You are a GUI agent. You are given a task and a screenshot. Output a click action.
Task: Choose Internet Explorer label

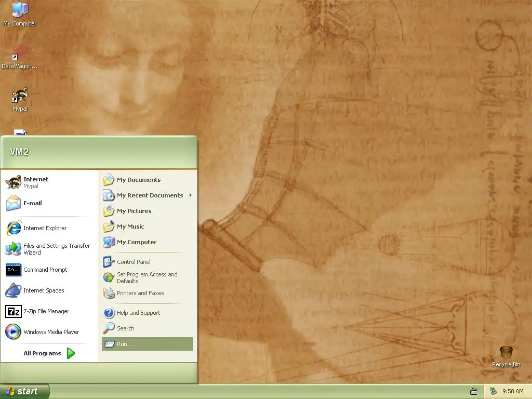point(45,228)
